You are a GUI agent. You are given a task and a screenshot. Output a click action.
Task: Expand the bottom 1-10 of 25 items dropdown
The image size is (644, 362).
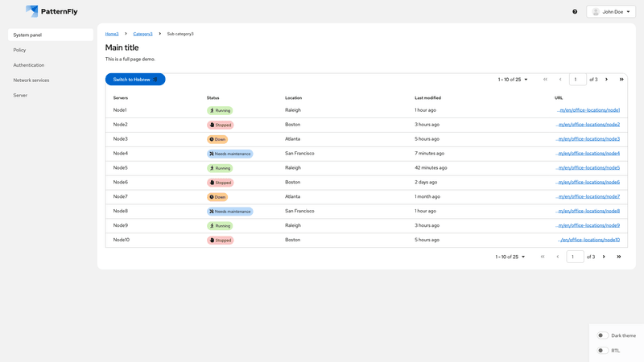click(x=510, y=257)
